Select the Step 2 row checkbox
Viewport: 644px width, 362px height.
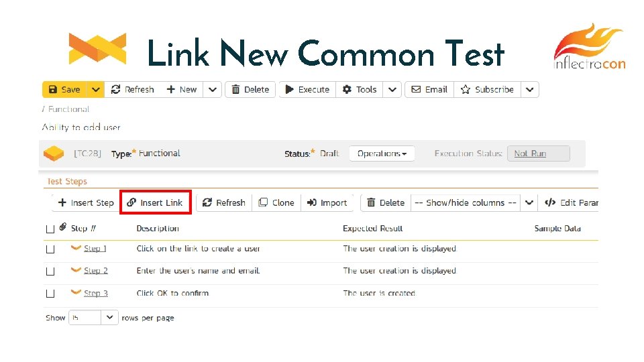pyautogui.click(x=50, y=271)
